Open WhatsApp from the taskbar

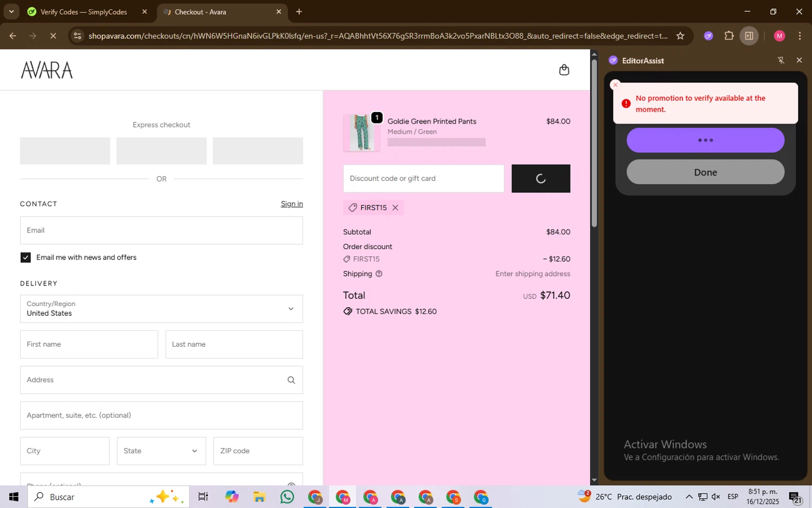point(287,497)
